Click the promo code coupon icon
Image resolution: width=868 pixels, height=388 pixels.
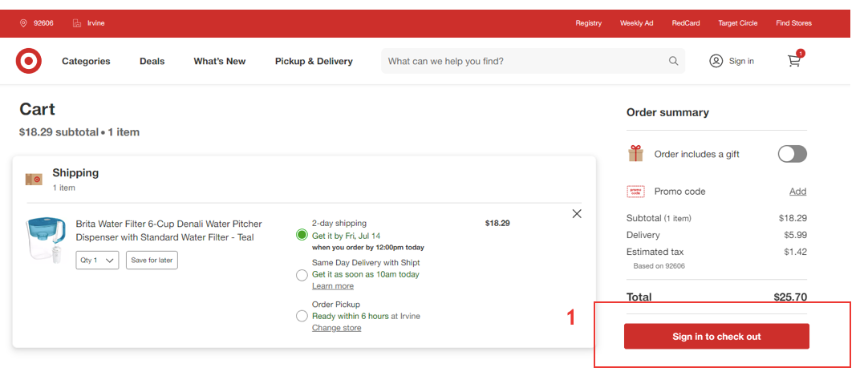pyautogui.click(x=636, y=192)
